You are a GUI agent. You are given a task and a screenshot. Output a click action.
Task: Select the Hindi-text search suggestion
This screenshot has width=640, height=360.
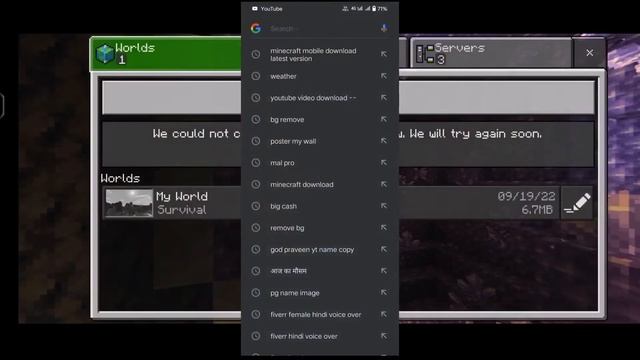pos(288,271)
